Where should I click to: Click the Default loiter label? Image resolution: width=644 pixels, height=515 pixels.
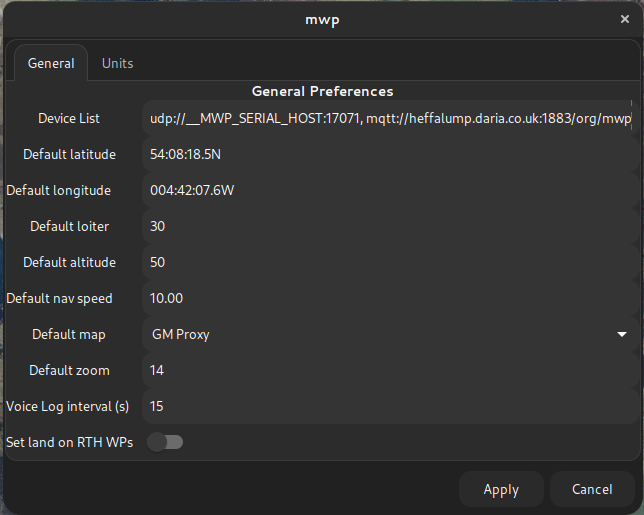point(69,226)
